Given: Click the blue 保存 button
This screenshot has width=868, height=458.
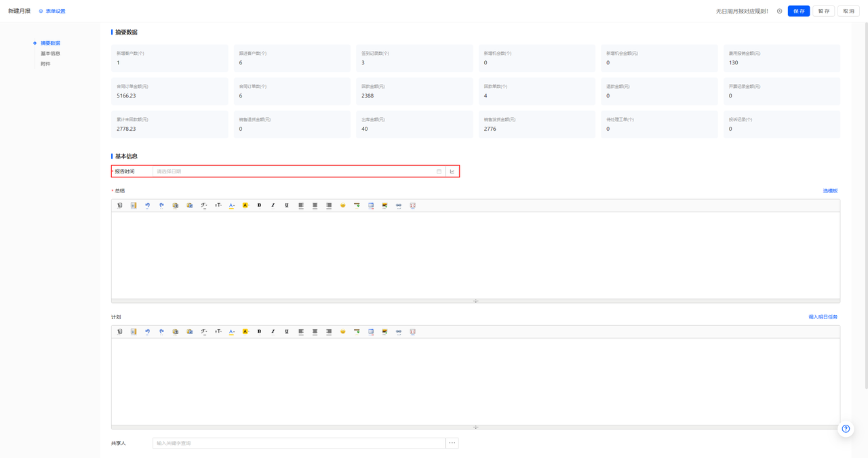Looking at the screenshot, I should [x=799, y=11].
